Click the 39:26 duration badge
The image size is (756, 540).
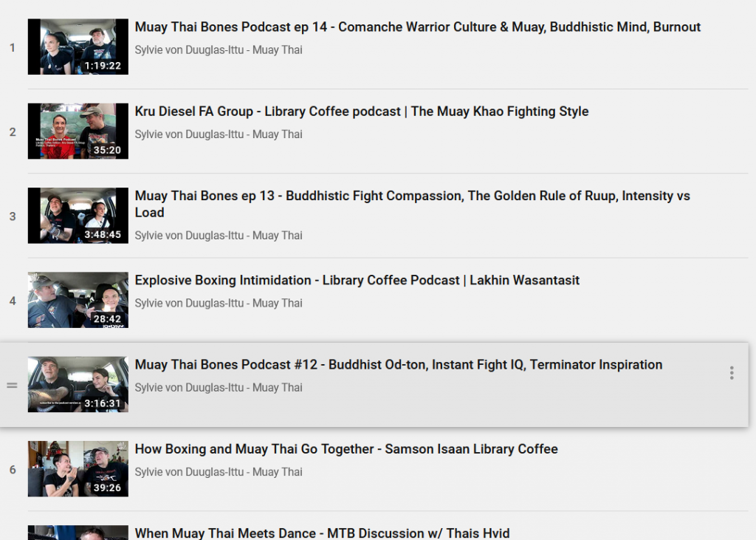point(107,488)
